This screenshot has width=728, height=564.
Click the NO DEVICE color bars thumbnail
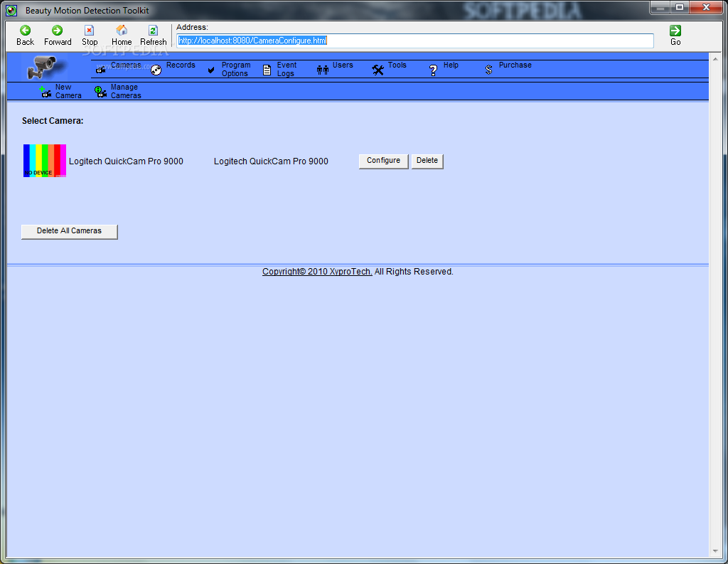pos(45,161)
